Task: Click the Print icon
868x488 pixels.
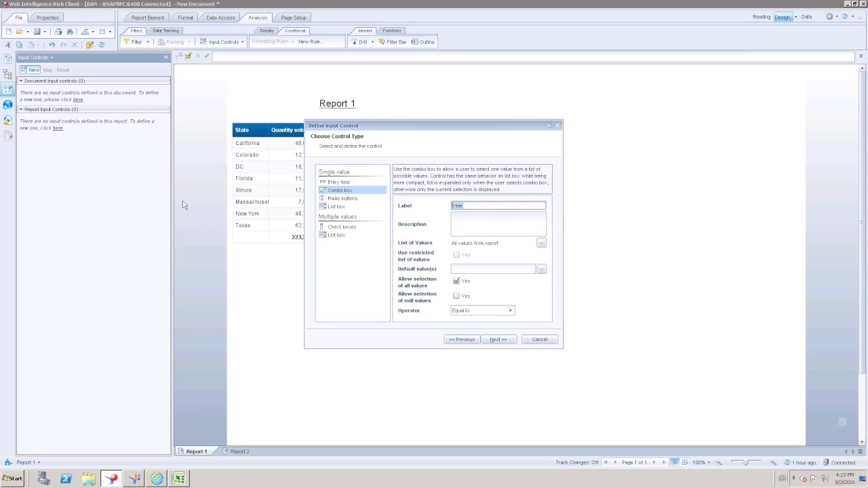Action: (x=58, y=32)
